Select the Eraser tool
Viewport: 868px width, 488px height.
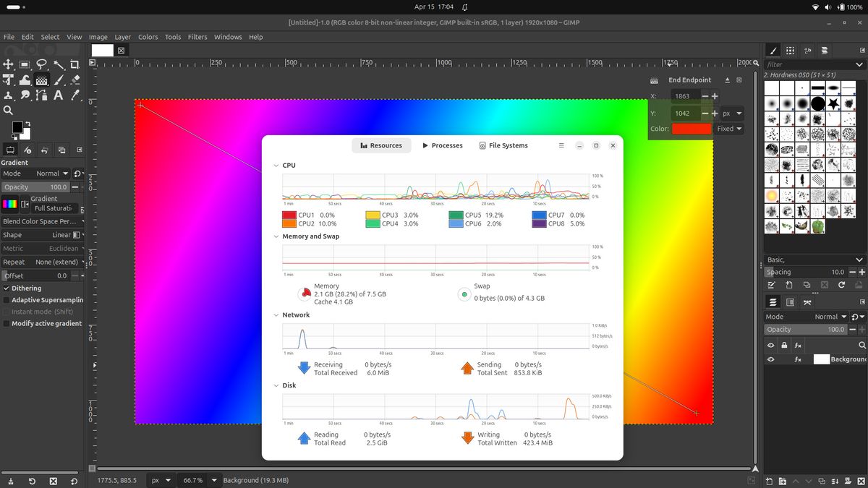click(75, 80)
